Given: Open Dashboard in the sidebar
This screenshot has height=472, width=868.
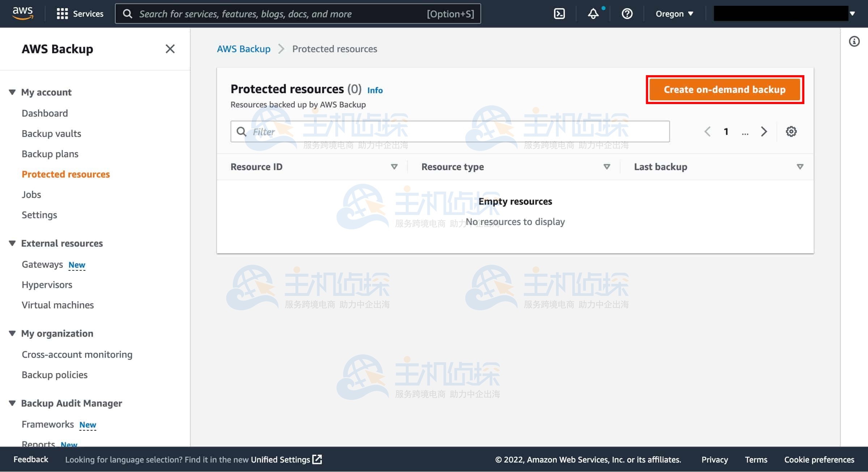Looking at the screenshot, I should pos(45,113).
